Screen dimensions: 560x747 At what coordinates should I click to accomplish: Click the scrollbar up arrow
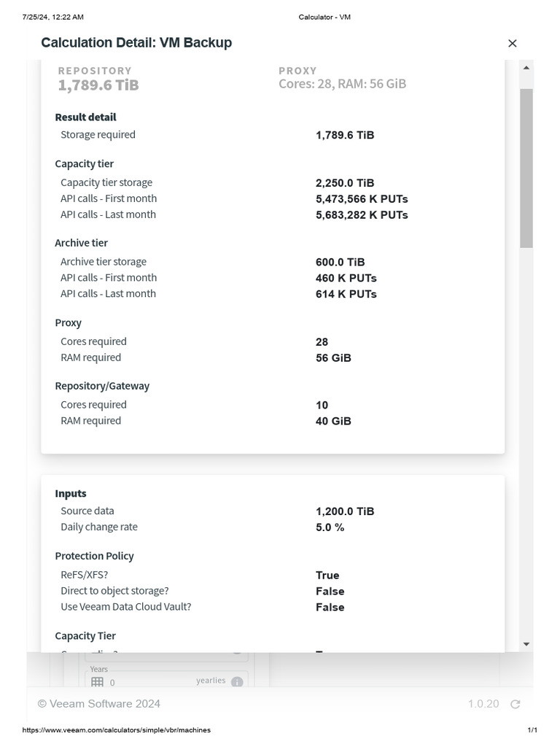click(526, 68)
